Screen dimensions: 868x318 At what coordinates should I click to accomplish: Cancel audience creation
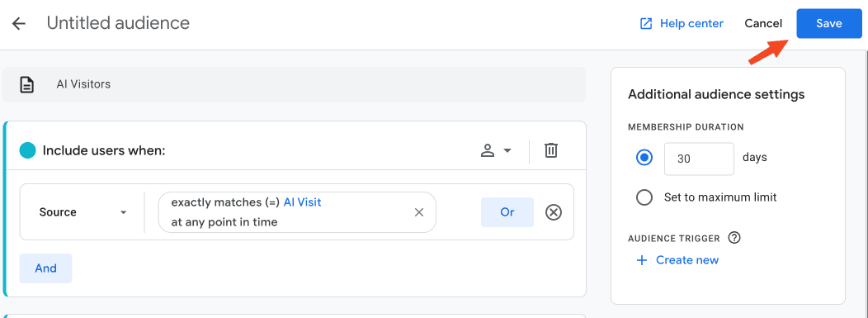click(x=763, y=23)
